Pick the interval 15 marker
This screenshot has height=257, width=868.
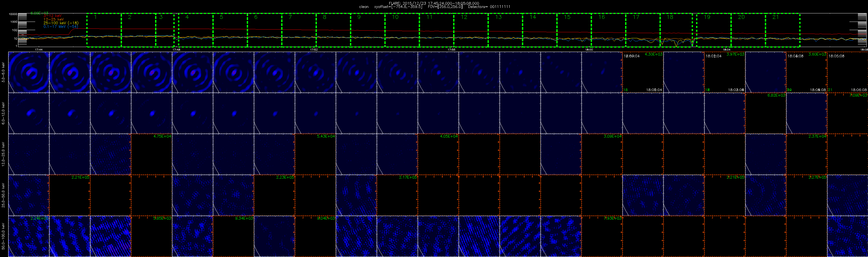click(567, 17)
